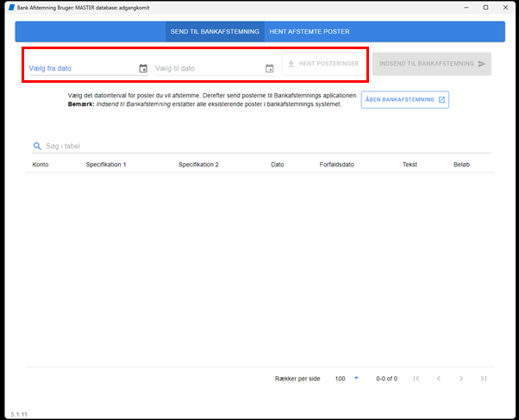This screenshot has height=420, width=519.
Task: Go to first page of table
Action: (416, 379)
